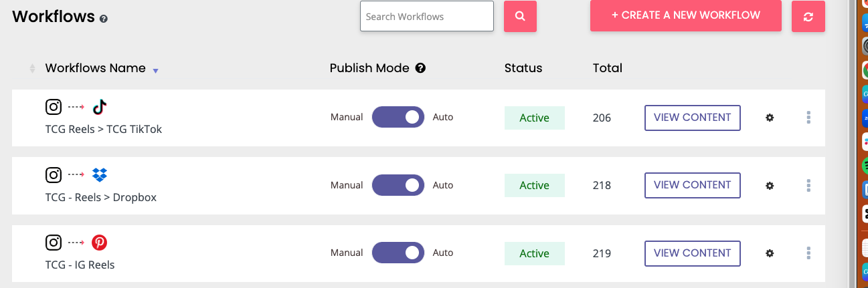Click Instagram icon in Dropbox workflow row

pos(54,175)
